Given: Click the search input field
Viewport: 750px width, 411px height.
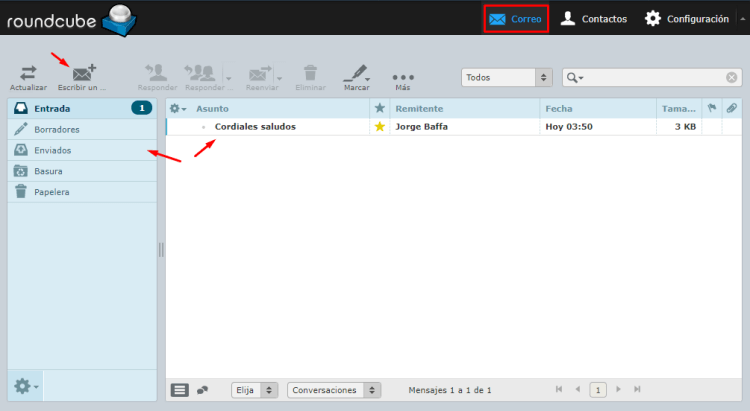Looking at the screenshot, I should (655, 78).
